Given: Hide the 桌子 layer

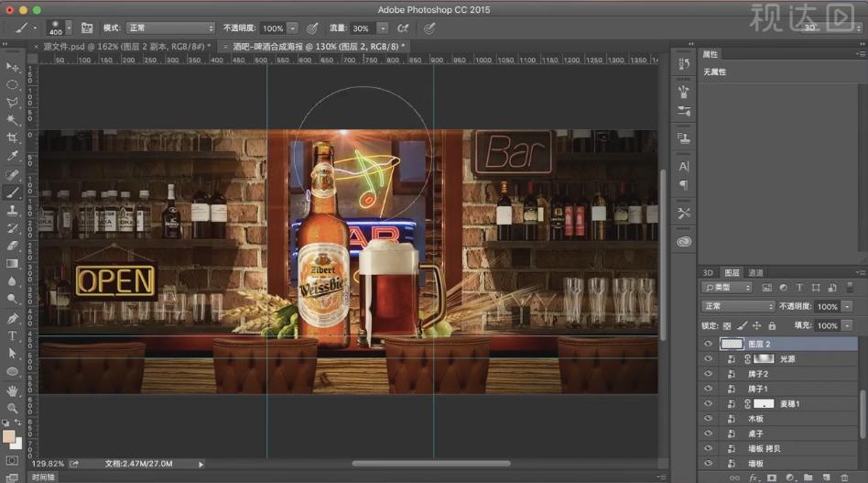Looking at the screenshot, I should [x=708, y=434].
